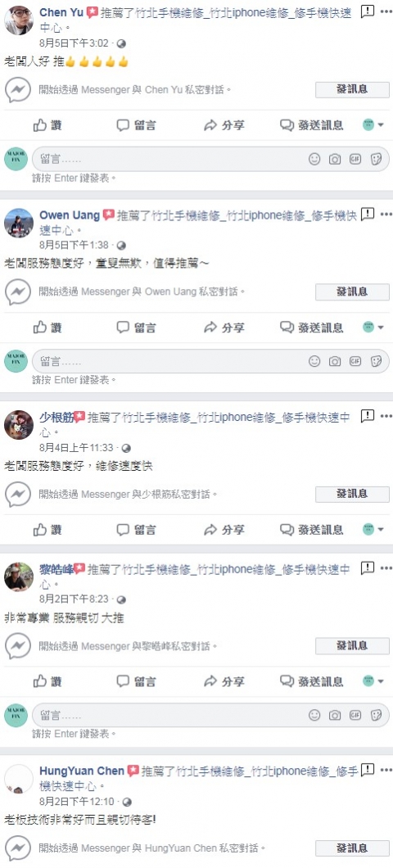Open page identity dropdown on 少根筋's post
Viewport: 393px width, 868px height.
pyautogui.click(x=373, y=530)
